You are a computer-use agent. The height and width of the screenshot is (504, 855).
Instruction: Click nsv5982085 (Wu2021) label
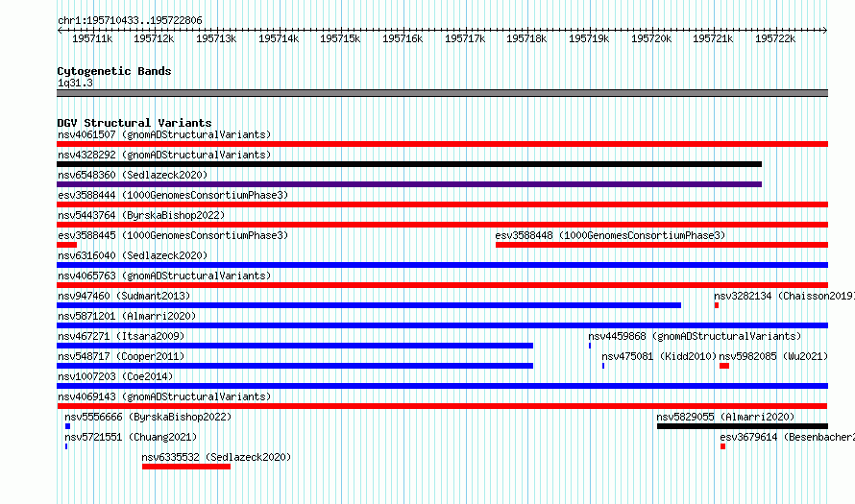pyautogui.click(x=773, y=356)
